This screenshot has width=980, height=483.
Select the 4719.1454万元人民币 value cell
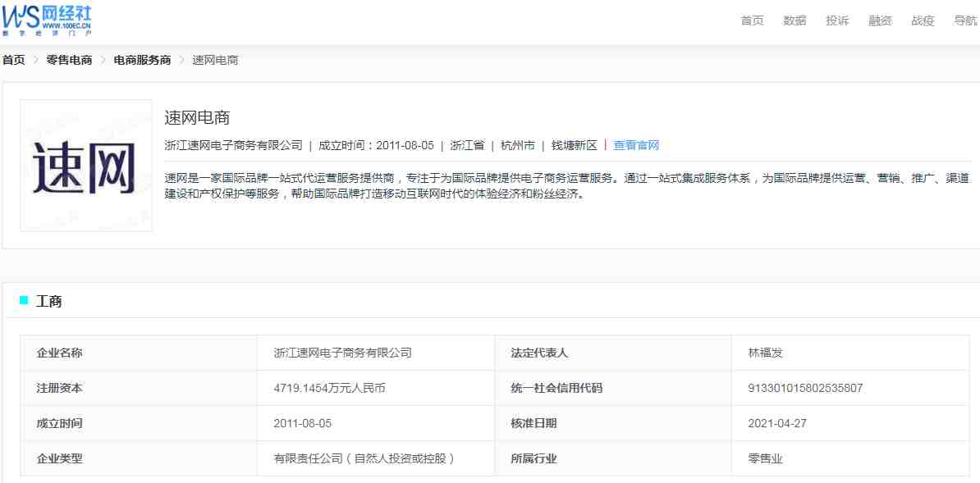(x=376, y=388)
